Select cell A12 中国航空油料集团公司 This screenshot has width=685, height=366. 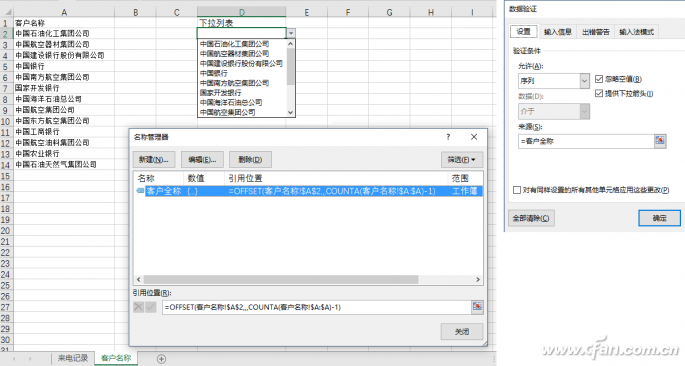64,143
